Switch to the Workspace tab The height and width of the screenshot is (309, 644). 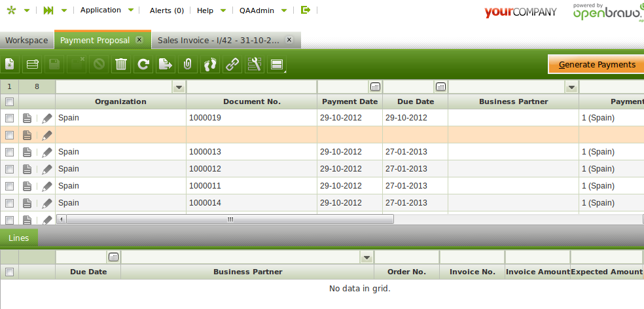[27, 41]
